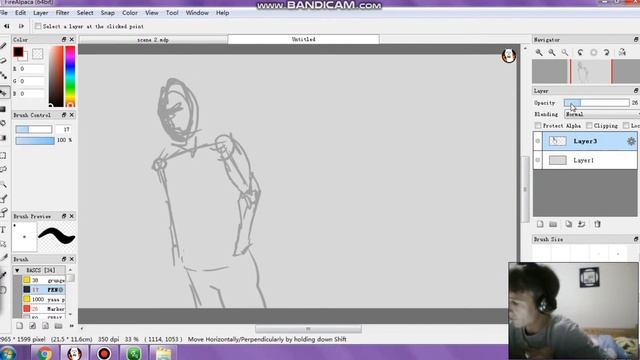The height and width of the screenshot is (360, 640).
Task: Click the foreground black color swatch
Action: [18, 52]
